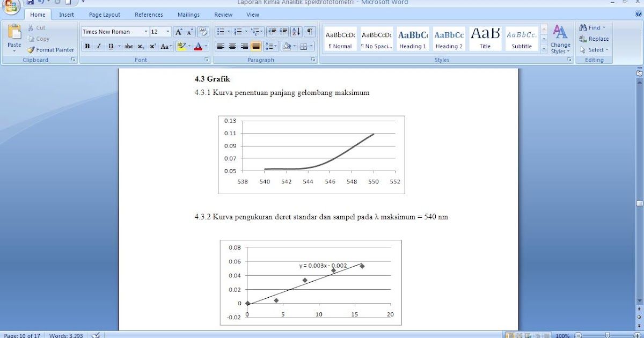Viewport: 644px width, 338px height.
Task: Open the Change Case menu
Action: point(166,47)
